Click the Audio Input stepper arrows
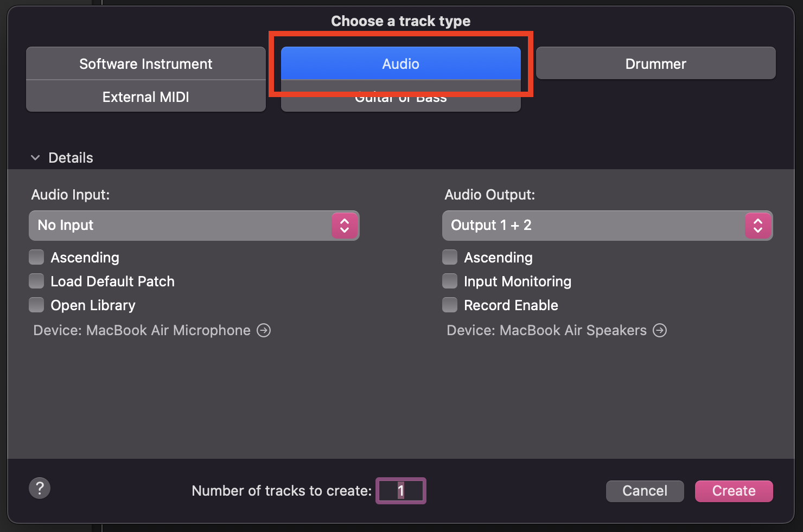This screenshot has width=803, height=532. pyautogui.click(x=345, y=225)
